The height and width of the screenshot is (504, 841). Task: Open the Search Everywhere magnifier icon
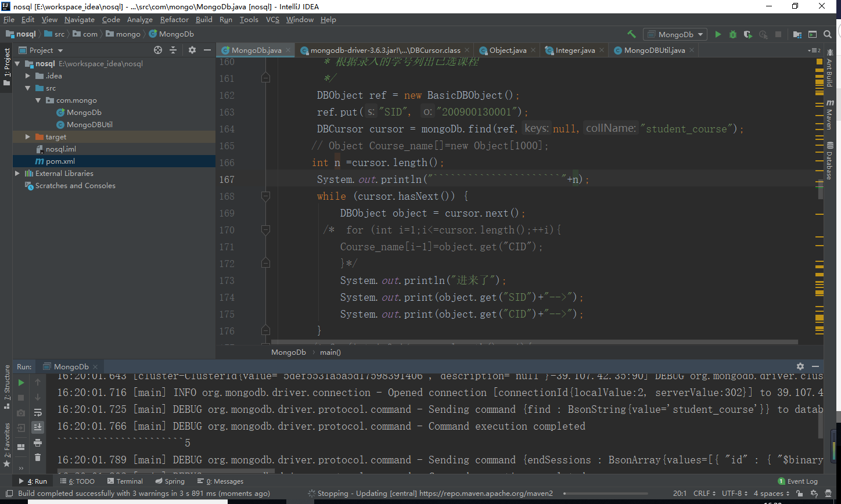tap(827, 34)
